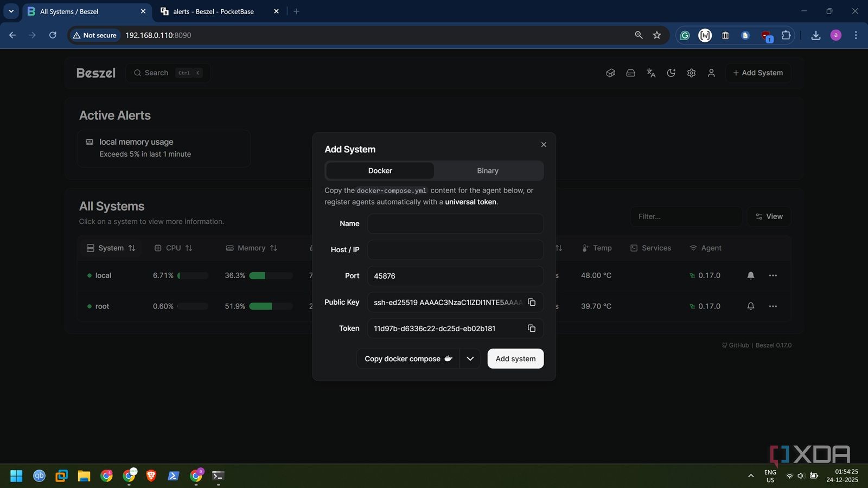Open the settings gear icon
The image size is (868, 488).
pos(691,73)
